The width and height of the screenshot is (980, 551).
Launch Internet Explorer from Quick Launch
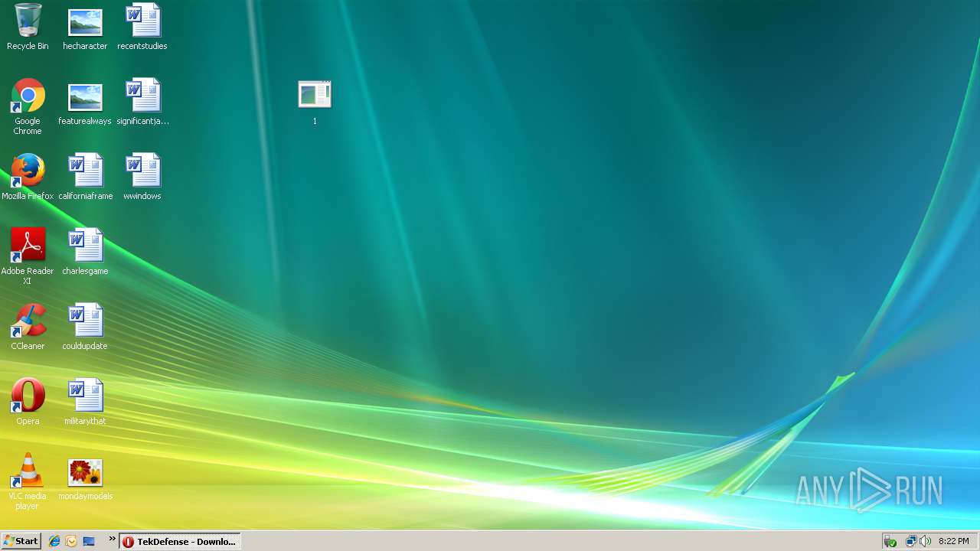[54, 541]
